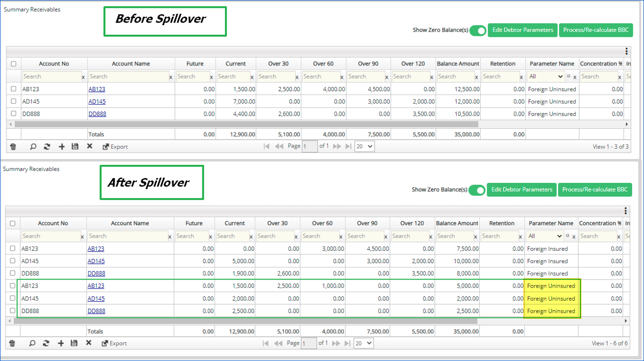Tick select-all header checkbox in After Spillover grid
Image resolution: width=644 pixels, height=361 pixels.
tap(13, 223)
